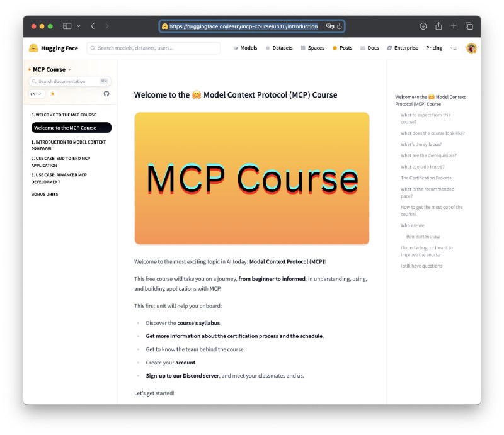The image size is (504, 435).
Task: Toggle the Safari sidebar button
Action: tap(67, 26)
